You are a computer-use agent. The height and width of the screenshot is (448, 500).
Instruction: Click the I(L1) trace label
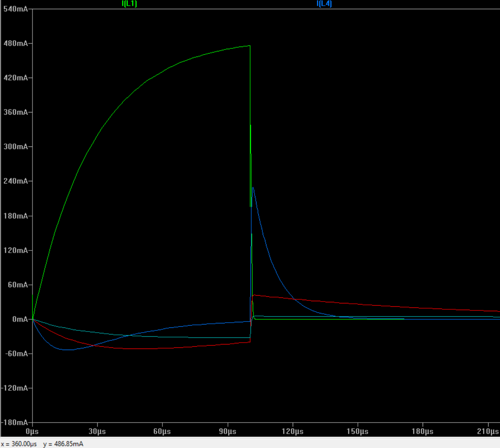pos(129,4)
